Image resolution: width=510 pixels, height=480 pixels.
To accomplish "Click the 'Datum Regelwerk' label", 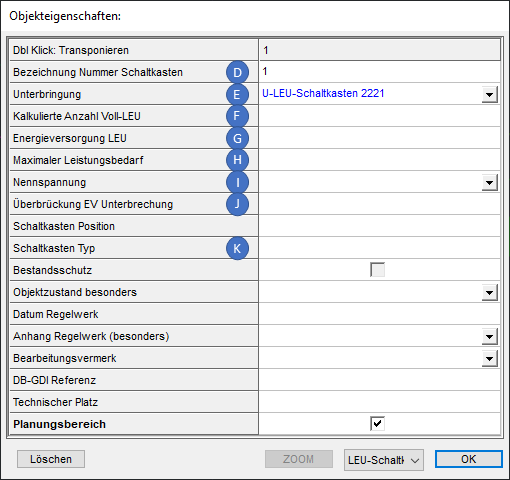I will pyautogui.click(x=56, y=314).
